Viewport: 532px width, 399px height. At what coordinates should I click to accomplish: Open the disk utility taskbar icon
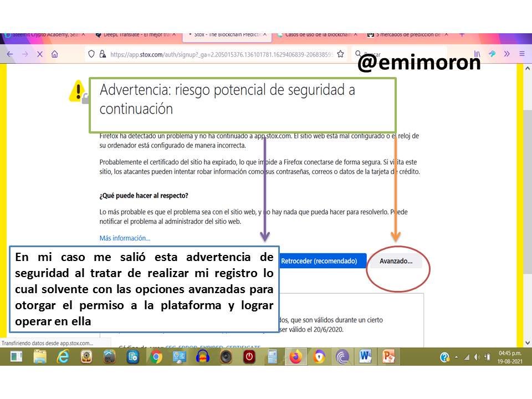pyautogui.click(x=86, y=357)
